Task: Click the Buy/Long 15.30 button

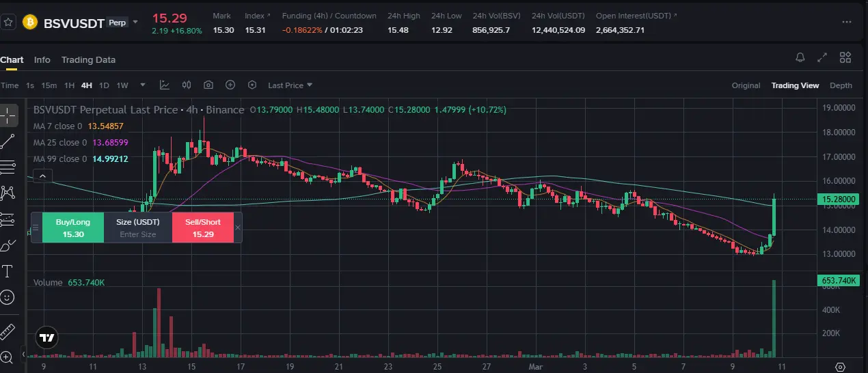Action: pyautogui.click(x=73, y=227)
